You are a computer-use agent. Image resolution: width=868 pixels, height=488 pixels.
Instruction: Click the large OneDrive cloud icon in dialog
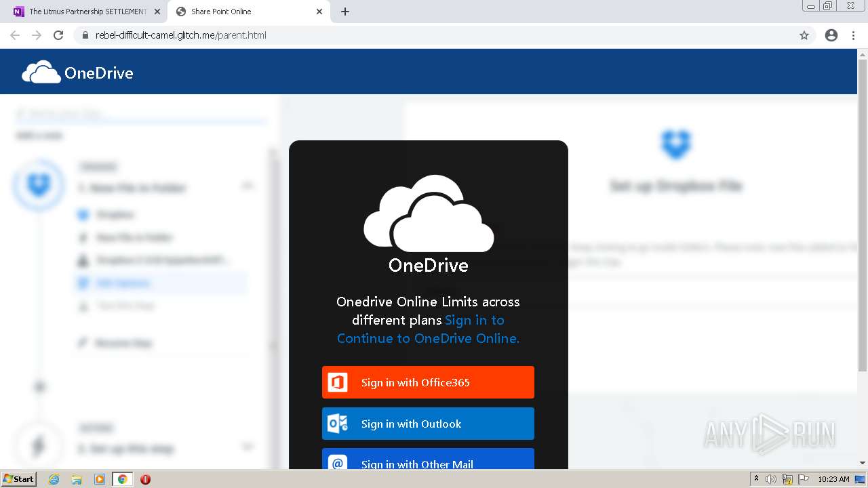coord(429,213)
